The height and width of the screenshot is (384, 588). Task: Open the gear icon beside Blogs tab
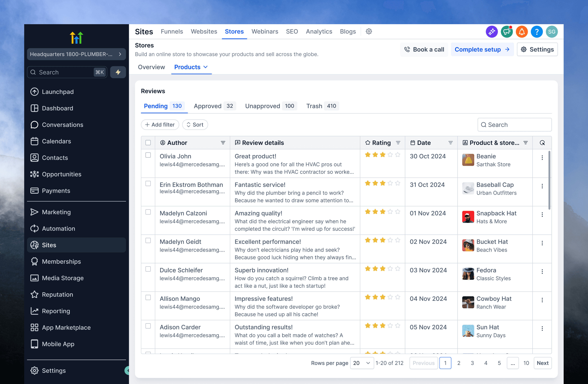[x=369, y=31]
